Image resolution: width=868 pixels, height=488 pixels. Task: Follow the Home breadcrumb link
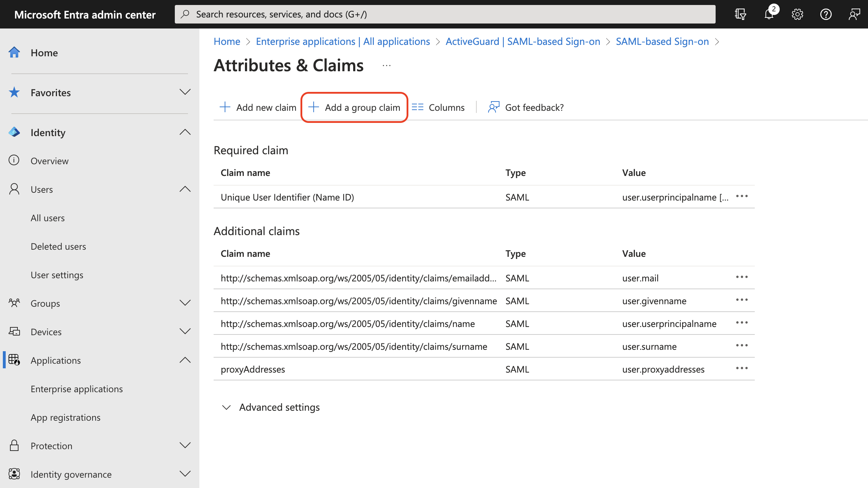[x=227, y=41]
